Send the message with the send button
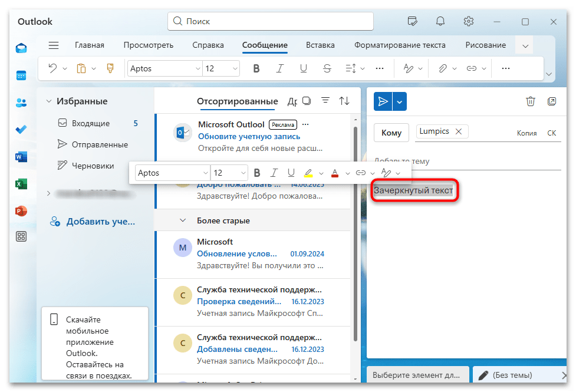The width and height of the screenshot is (576, 392). coord(383,101)
